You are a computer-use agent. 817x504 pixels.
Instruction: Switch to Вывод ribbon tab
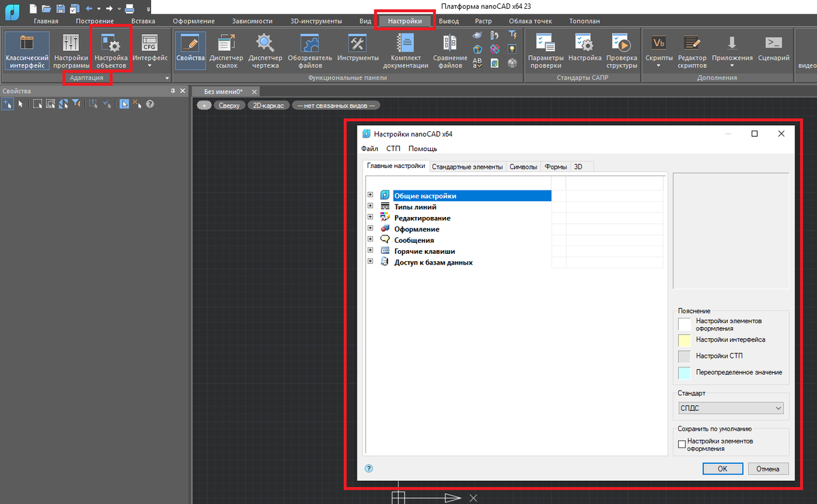point(449,21)
